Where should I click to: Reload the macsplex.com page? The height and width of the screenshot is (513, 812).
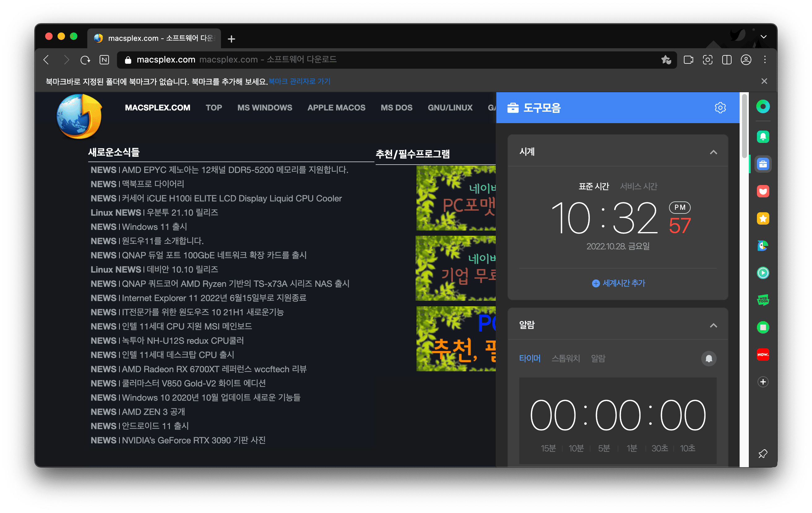coord(85,60)
